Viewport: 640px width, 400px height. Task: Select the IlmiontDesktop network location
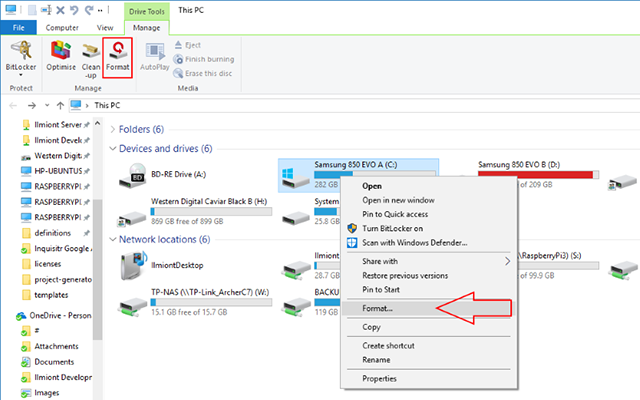[161, 265]
